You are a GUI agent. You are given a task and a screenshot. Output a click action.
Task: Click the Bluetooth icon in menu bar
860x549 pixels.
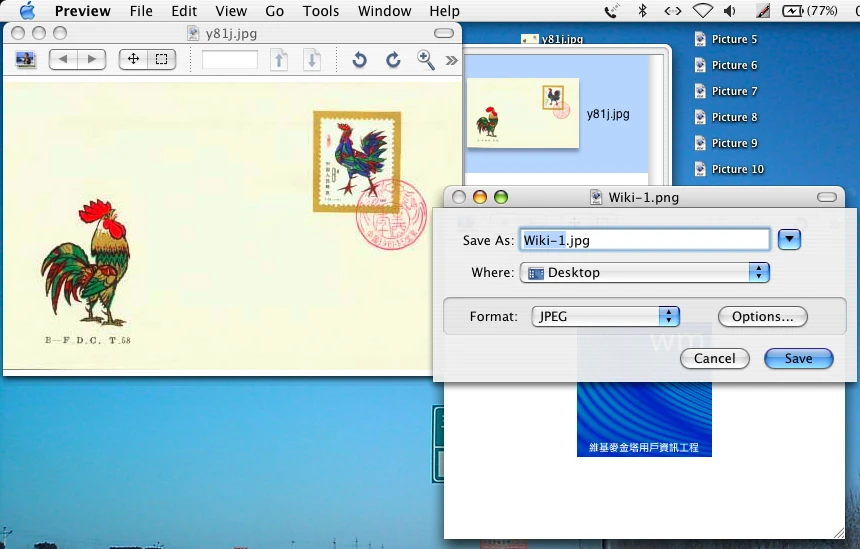coord(643,10)
